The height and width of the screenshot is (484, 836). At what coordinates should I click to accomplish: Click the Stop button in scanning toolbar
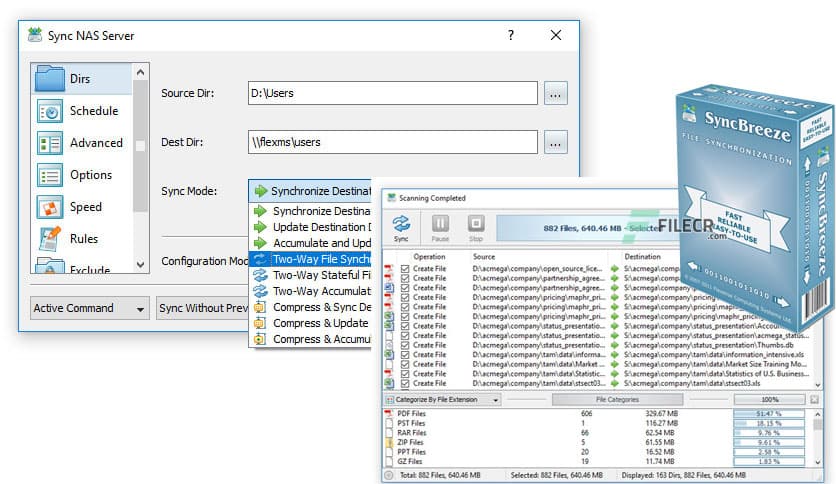pos(476,228)
